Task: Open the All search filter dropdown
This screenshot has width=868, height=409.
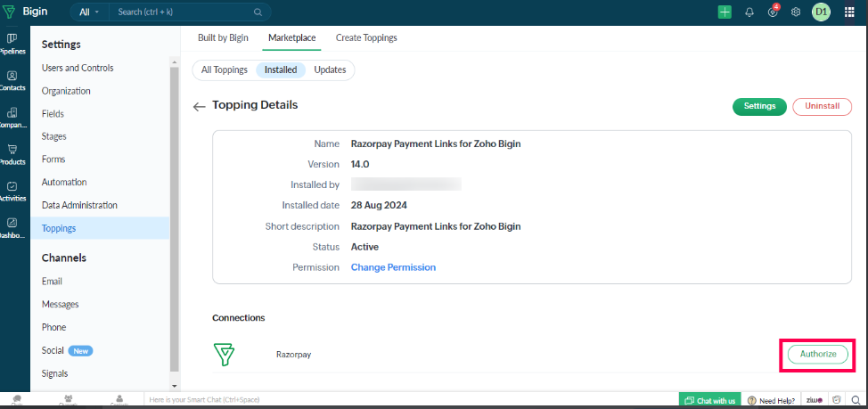Action: point(89,12)
